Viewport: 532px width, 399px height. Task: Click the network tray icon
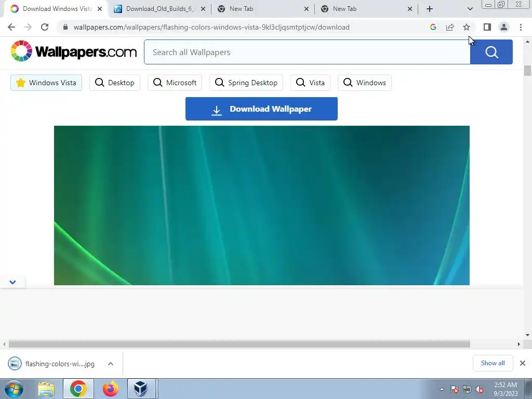point(467,389)
